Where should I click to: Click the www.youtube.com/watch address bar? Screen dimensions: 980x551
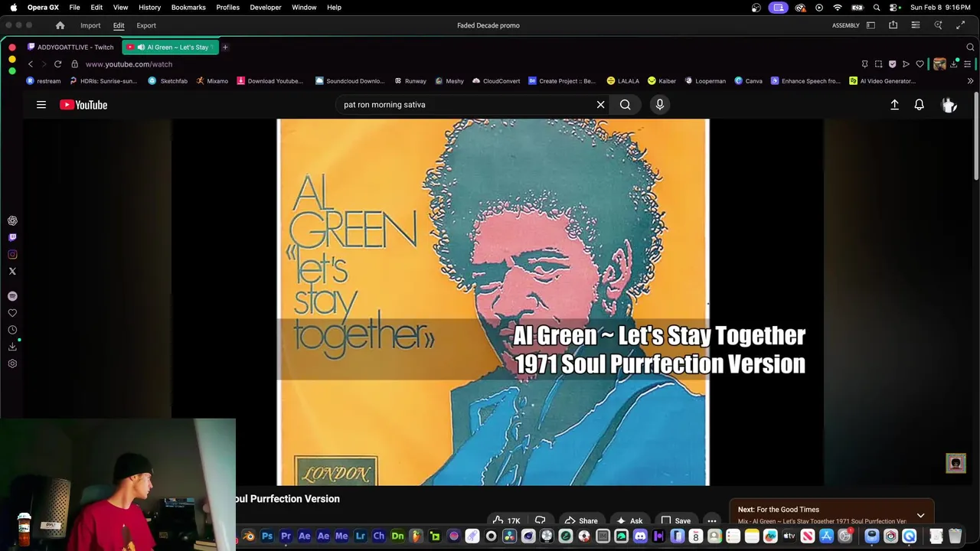(x=129, y=64)
